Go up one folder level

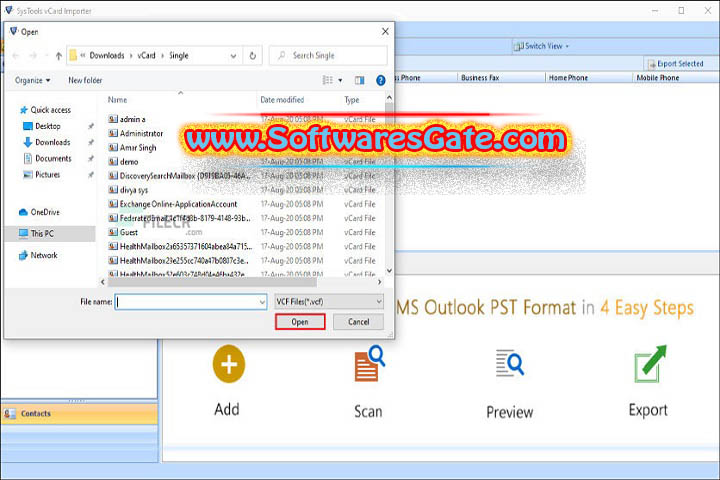(x=58, y=56)
